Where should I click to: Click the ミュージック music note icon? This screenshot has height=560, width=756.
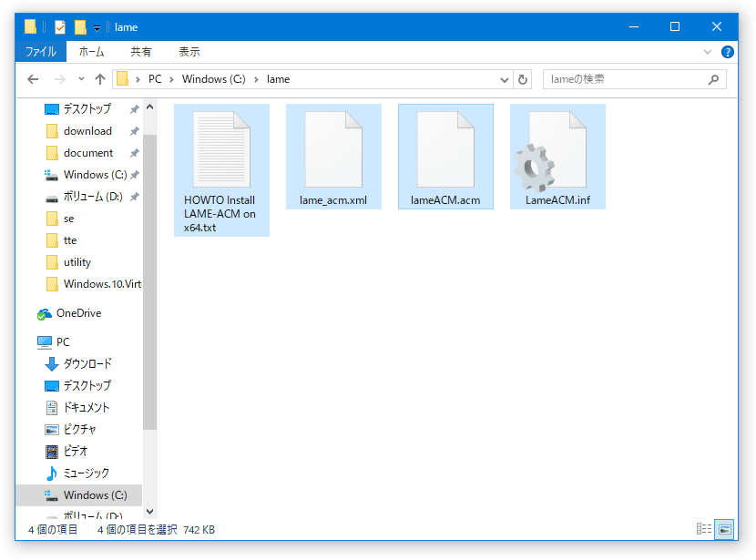[x=51, y=473]
